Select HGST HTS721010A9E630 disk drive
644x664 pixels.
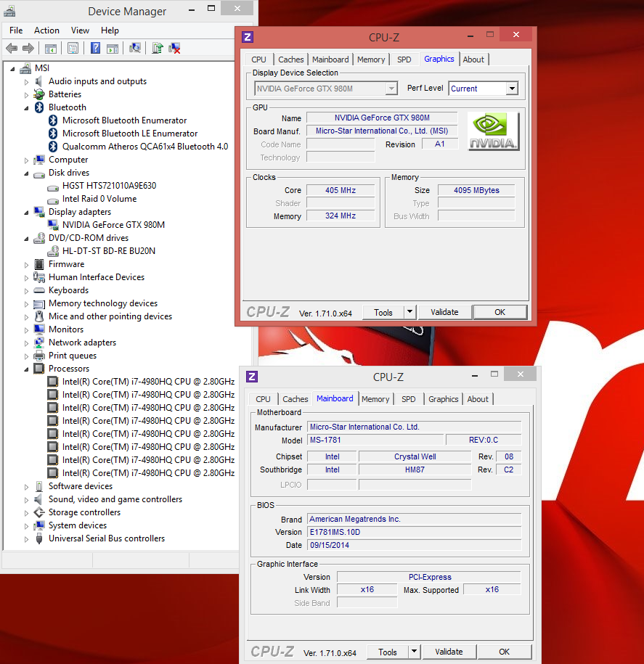point(110,186)
